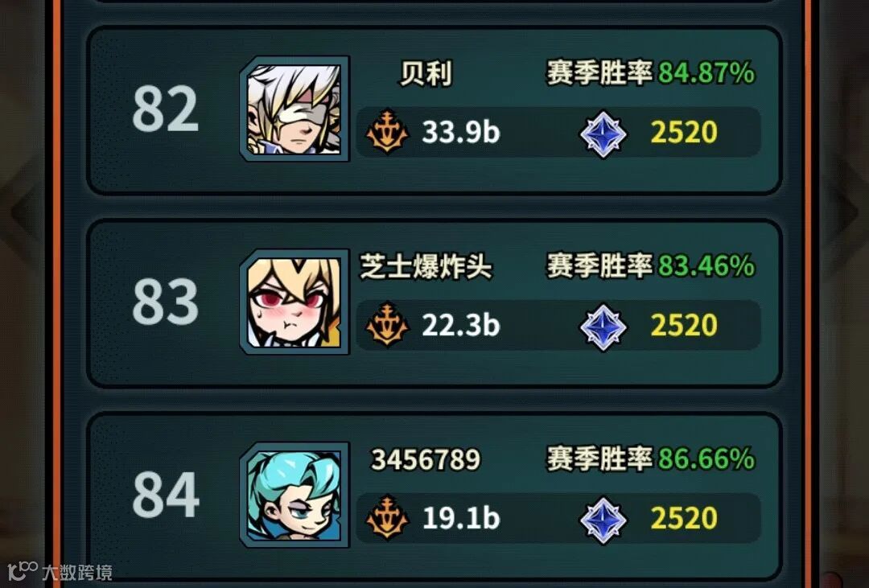Click the blue crystal icon in rank 82 row
The image size is (869, 588).
(603, 134)
